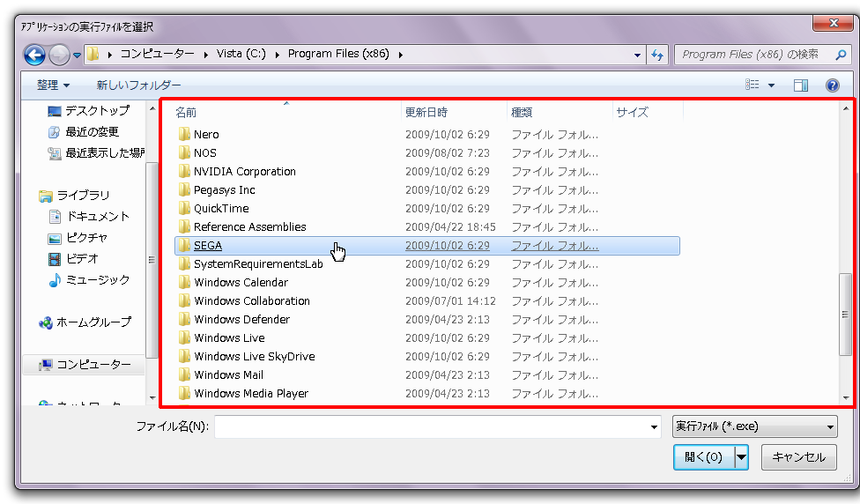Click the キャンセル button
This screenshot has height=504, width=860.
tap(798, 456)
